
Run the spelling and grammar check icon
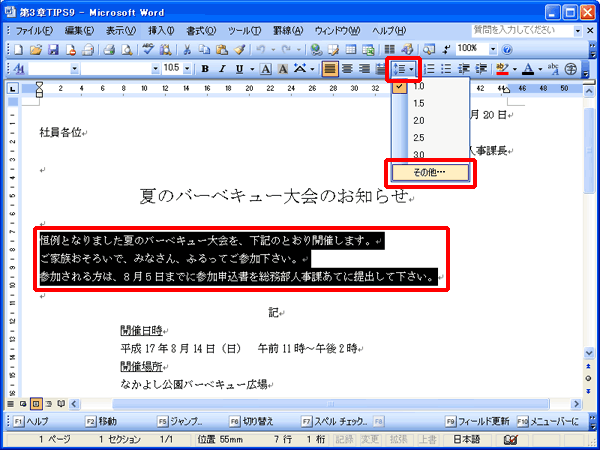click(x=148, y=49)
